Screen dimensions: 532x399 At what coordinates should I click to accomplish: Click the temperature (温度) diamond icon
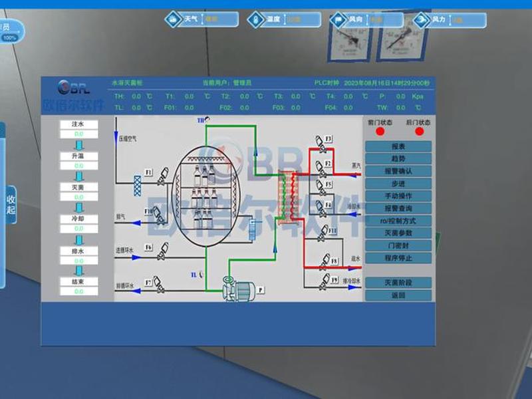(x=256, y=20)
